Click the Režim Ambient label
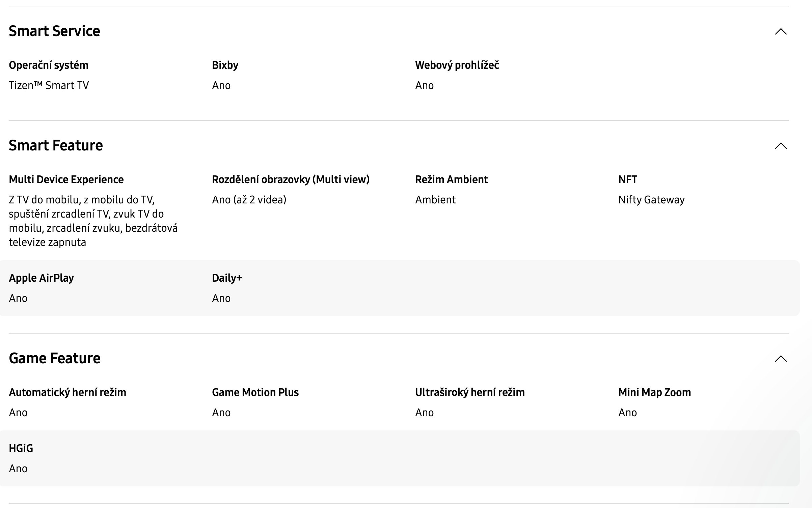Viewport: 812px width, 508px height. [x=452, y=179]
